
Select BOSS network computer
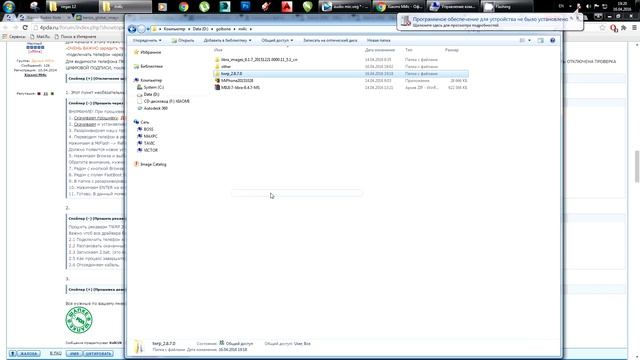[148, 129]
